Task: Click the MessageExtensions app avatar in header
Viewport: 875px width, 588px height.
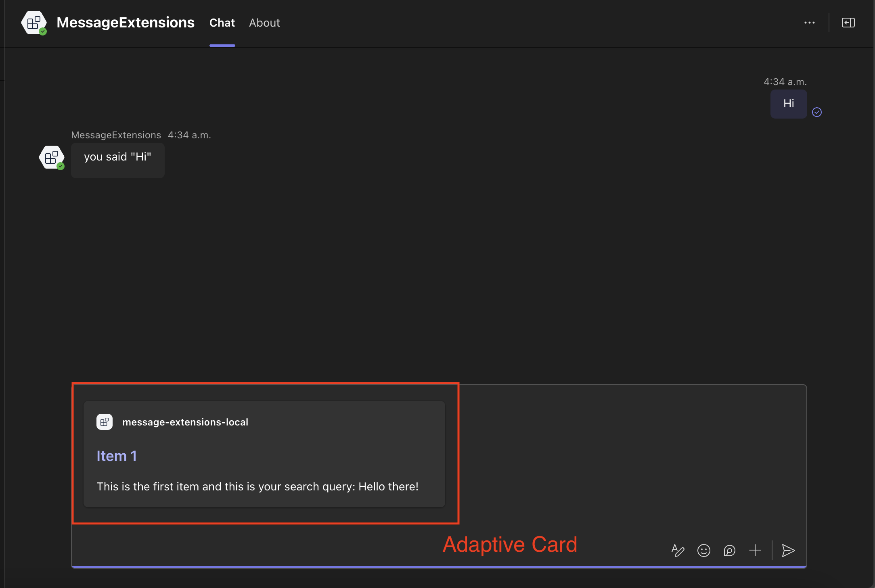Action: pyautogui.click(x=33, y=23)
